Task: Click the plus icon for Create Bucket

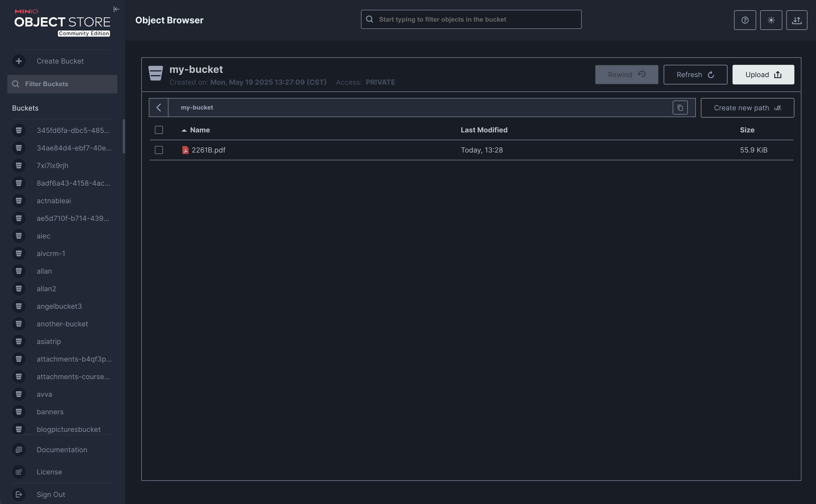Action: [x=19, y=61]
